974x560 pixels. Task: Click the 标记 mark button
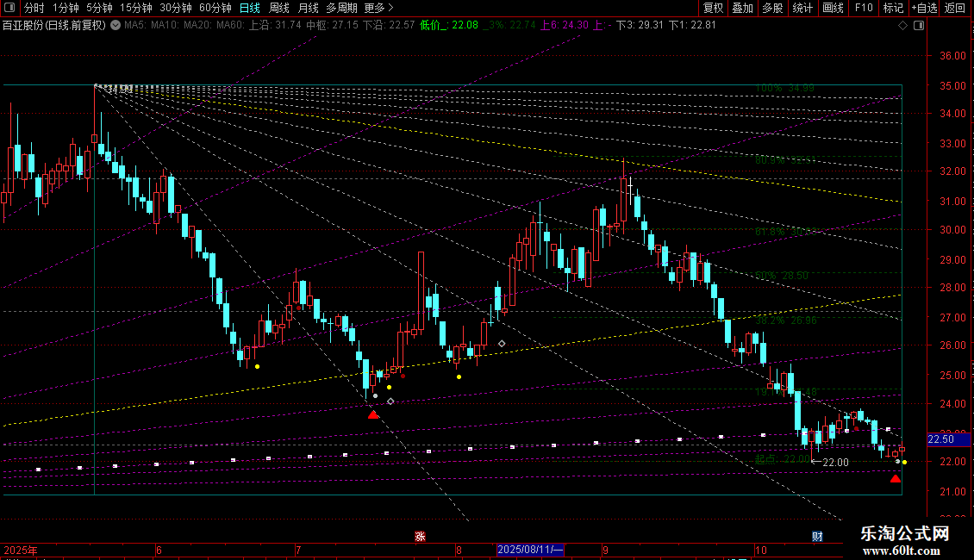tap(893, 8)
